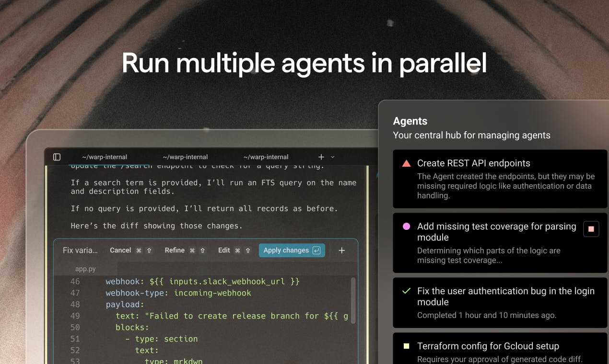Screen dimensions: 609x364
Task: Open a new tab with the plus icon
Action: (321, 157)
